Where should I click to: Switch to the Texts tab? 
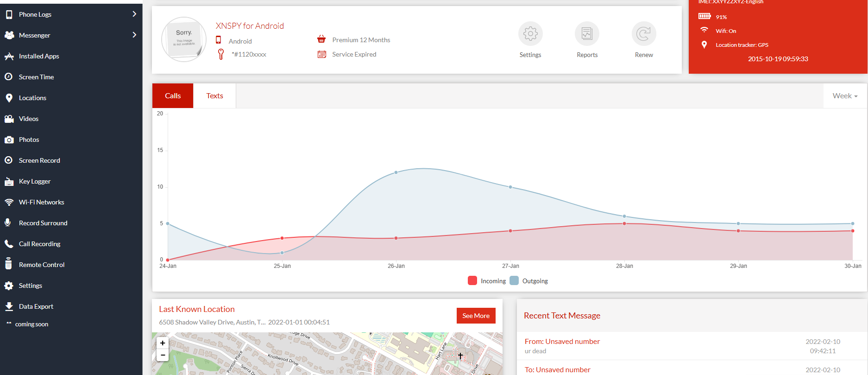pyautogui.click(x=214, y=96)
